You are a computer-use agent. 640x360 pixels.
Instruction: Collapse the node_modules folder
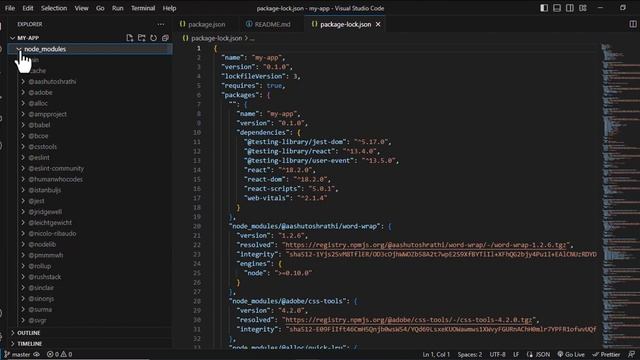point(19,49)
